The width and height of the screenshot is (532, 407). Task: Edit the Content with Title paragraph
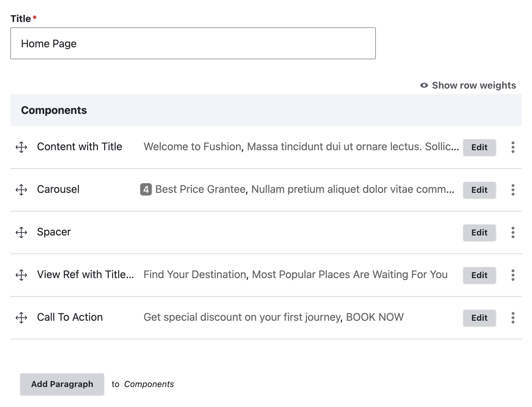coord(479,147)
